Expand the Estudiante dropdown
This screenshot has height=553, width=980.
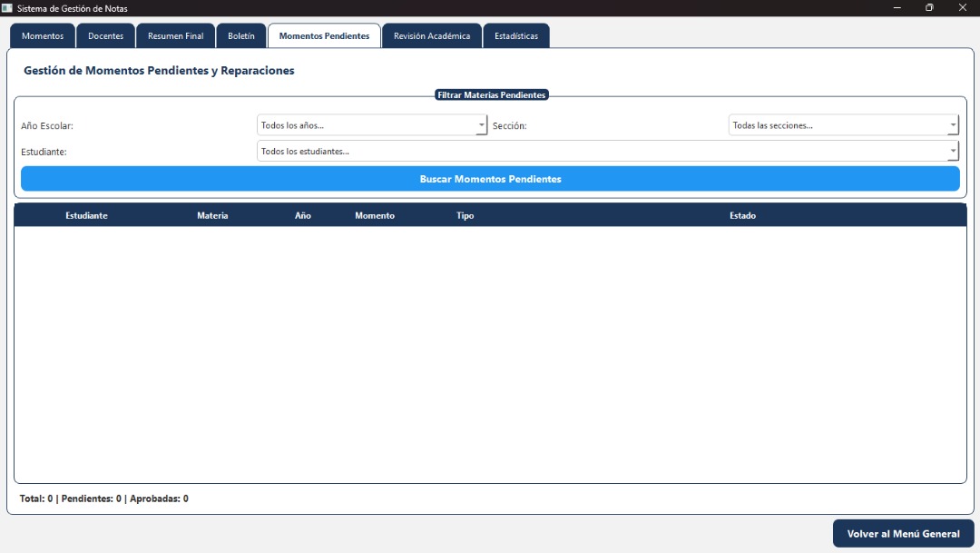pyautogui.click(x=607, y=152)
